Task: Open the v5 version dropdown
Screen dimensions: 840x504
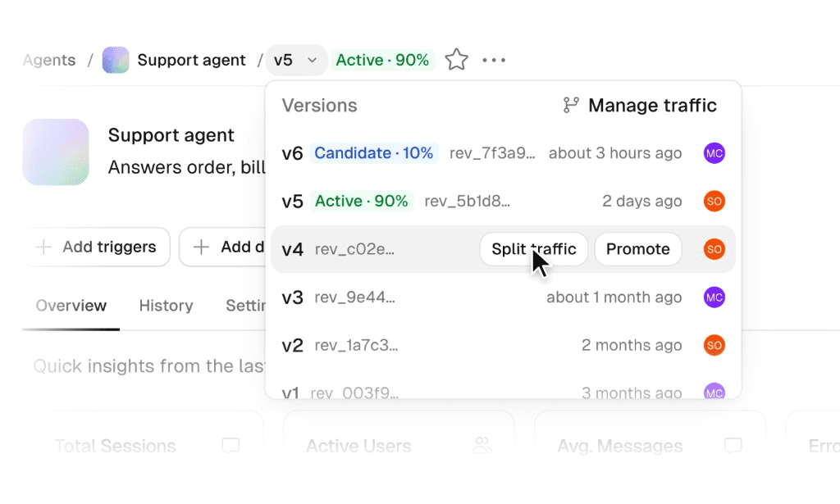Action: (x=296, y=60)
